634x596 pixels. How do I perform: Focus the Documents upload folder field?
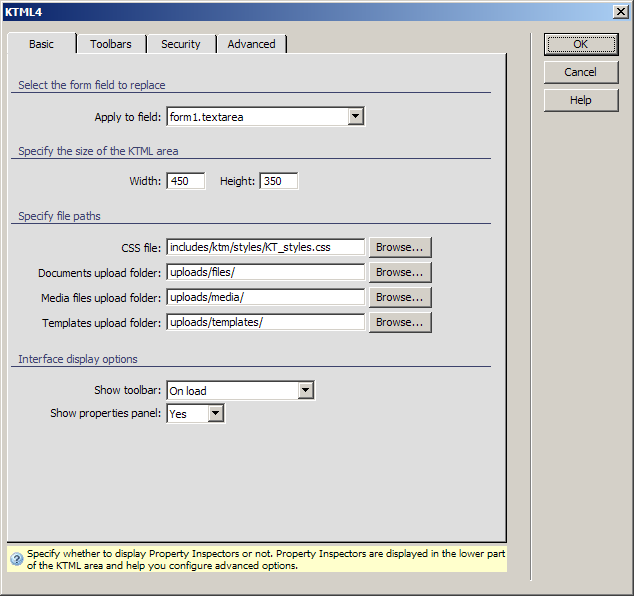pos(266,272)
